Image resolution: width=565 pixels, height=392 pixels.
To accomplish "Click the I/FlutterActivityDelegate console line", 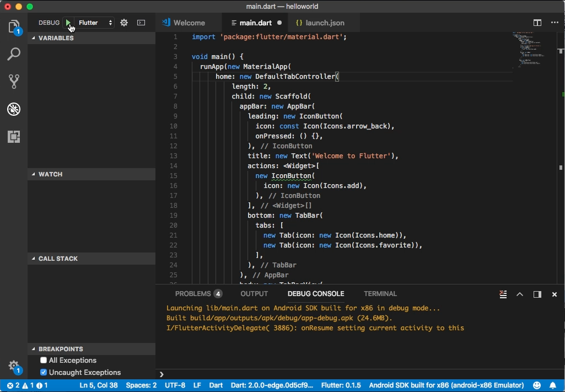I will pyautogui.click(x=315, y=328).
